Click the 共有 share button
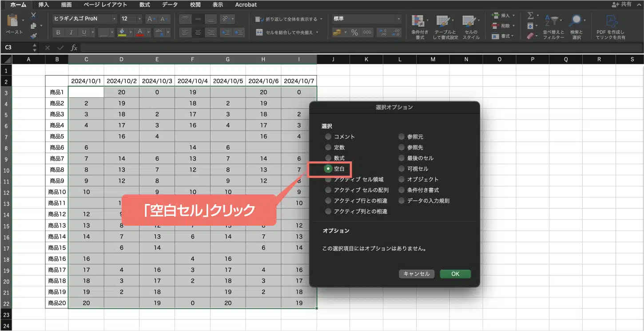Screen dimensions: 644x331 pos(621,4)
